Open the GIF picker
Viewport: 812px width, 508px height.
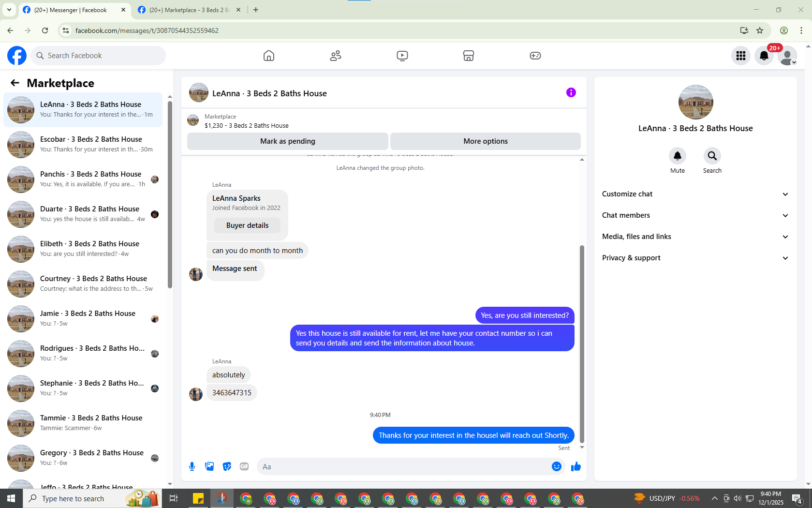tap(244, 466)
